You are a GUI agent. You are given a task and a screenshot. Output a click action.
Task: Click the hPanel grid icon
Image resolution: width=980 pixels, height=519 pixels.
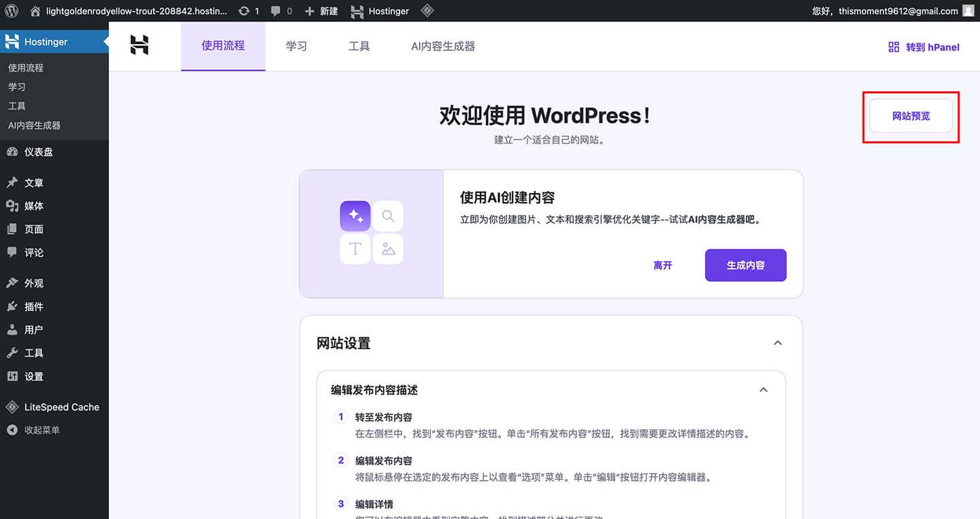click(894, 47)
